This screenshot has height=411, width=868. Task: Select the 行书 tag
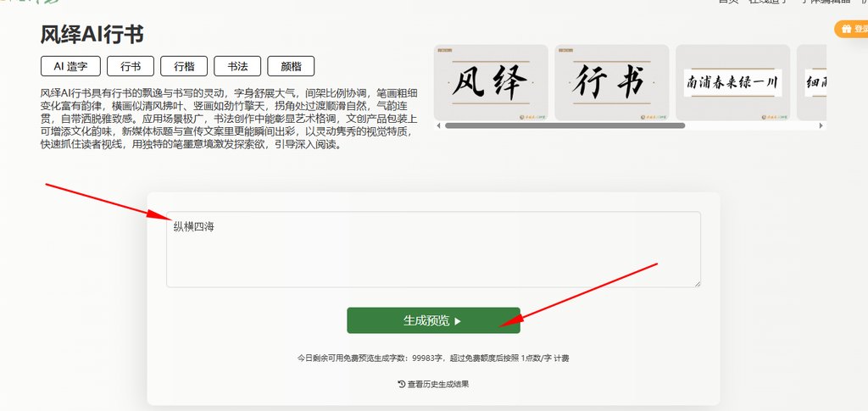coord(131,66)
